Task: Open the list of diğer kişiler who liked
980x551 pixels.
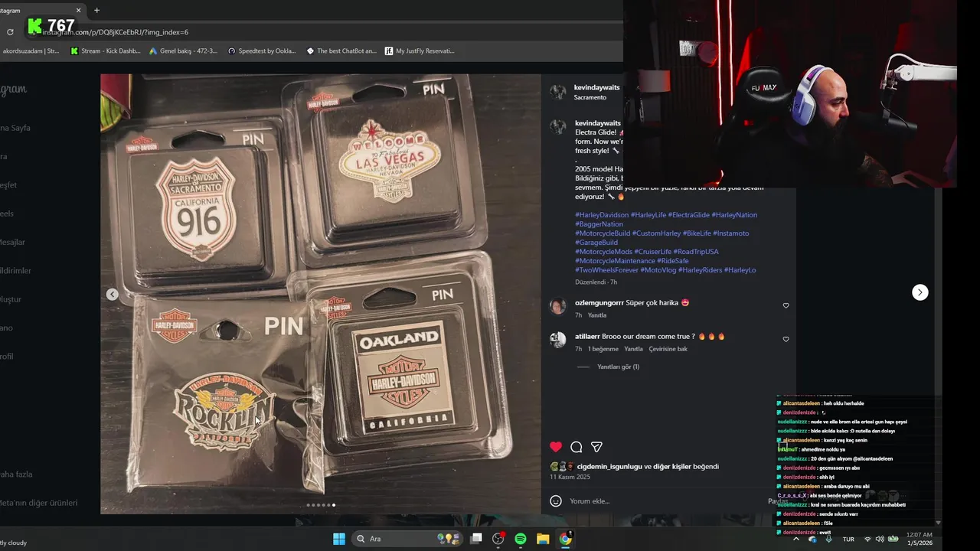Action: (x=671, y=466)
